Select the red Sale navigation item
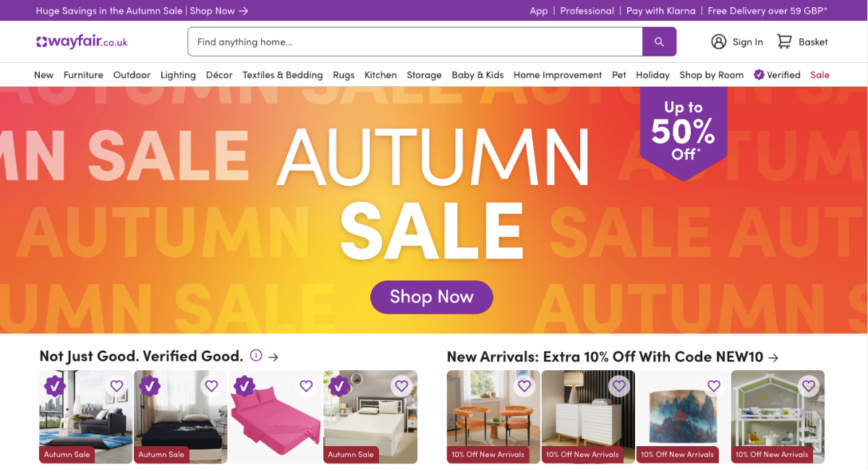This screenshot has width=868, height=470. coord(820,74)
